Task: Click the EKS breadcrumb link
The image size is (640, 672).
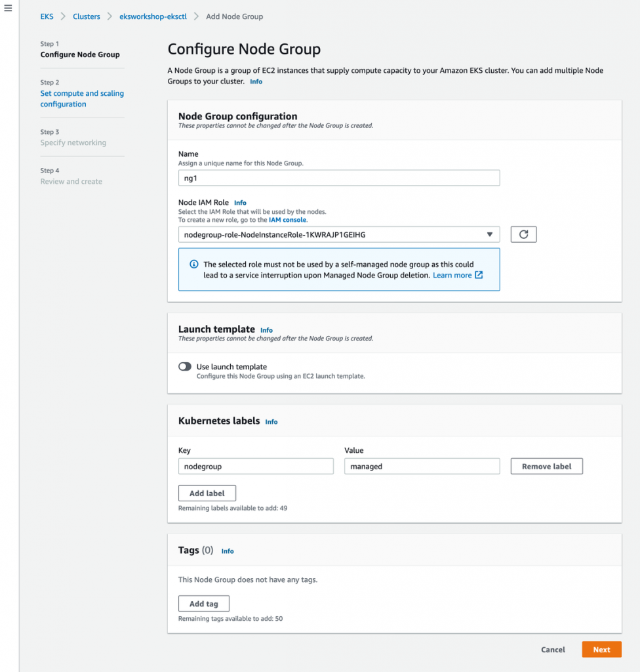Action: tap(47, 16)
